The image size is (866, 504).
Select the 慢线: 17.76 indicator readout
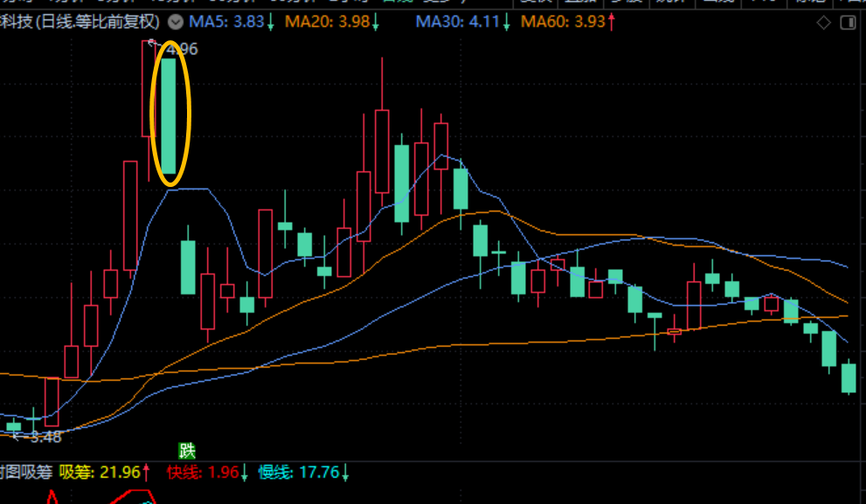pyautogui.click(x=298, y=473)
